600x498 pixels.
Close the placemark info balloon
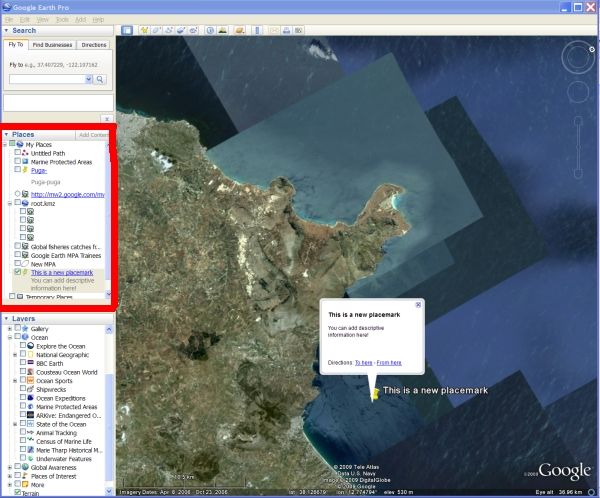pyautogui.click(x=418, y=305)
